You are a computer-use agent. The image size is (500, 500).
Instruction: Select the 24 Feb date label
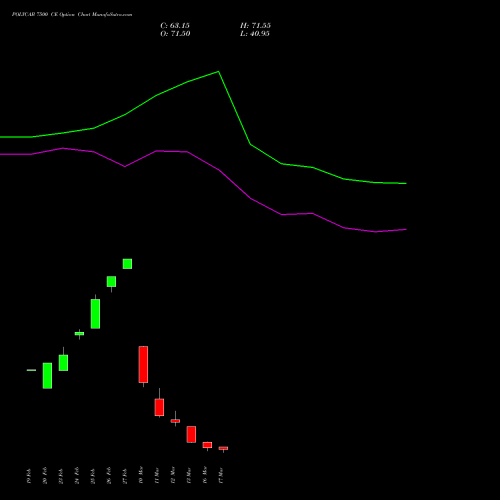[x=77, y=476]
